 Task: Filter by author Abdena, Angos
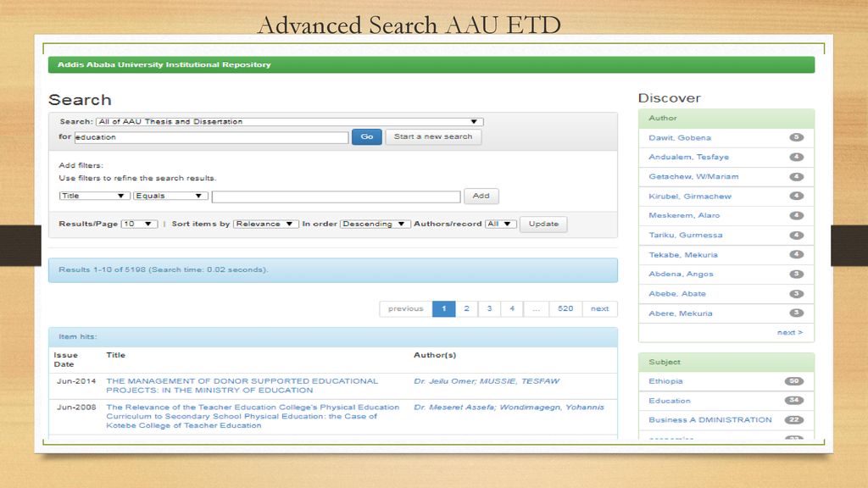681,274
